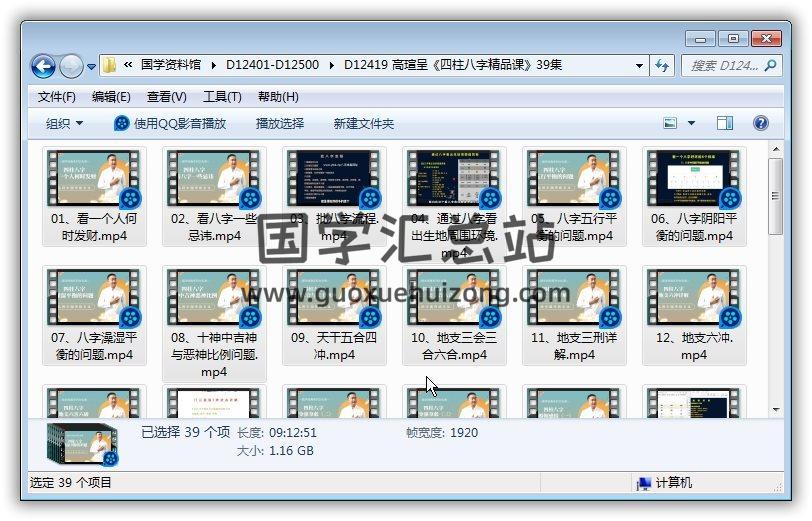Click the address bar refresh icon
This screenshot has width=812, height=521.
(661, 66)
